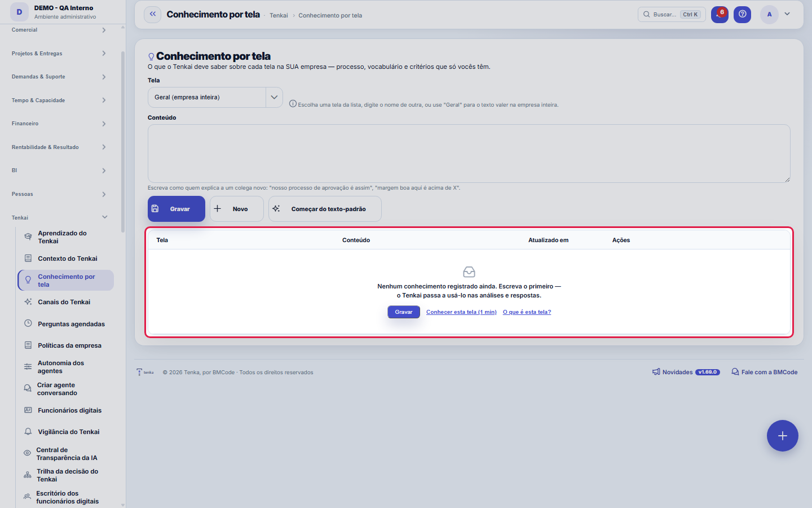Open user account menu chevron
812x508 pixels.
click(787, 14)
